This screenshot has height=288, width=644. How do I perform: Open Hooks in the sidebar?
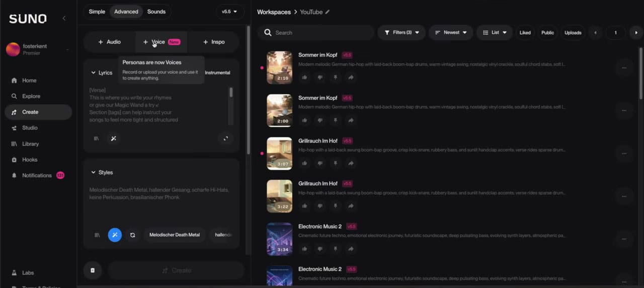point(24,160)
